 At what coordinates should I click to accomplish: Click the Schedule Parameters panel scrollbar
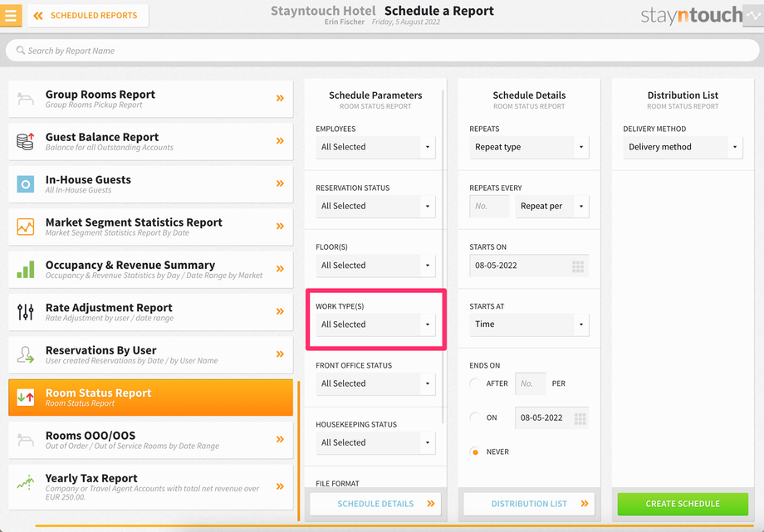pos(443,256)
